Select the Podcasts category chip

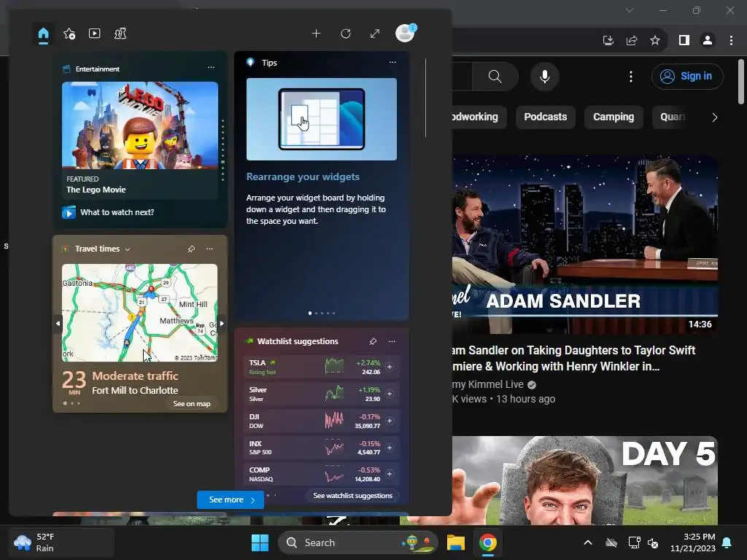point(546,117)
